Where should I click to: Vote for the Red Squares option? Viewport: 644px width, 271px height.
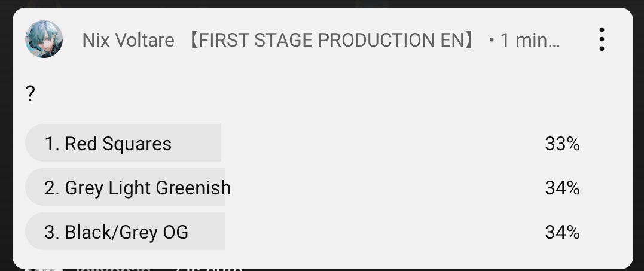pyautogui.click(x=118, y=144)
